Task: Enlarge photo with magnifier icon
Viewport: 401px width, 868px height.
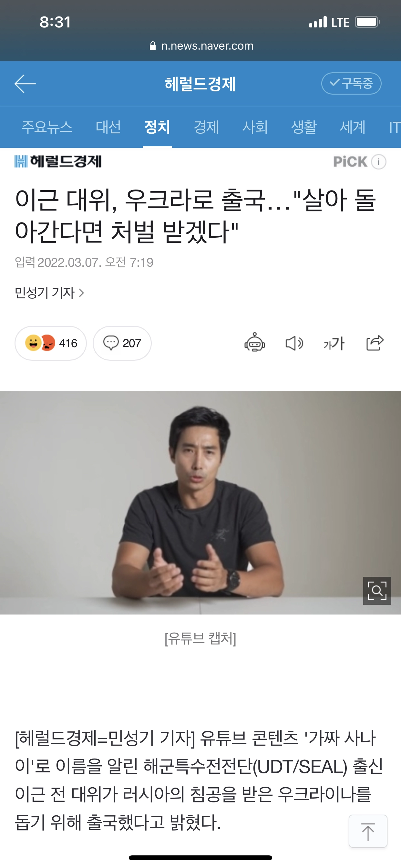Action: click(x=377, y=591)
